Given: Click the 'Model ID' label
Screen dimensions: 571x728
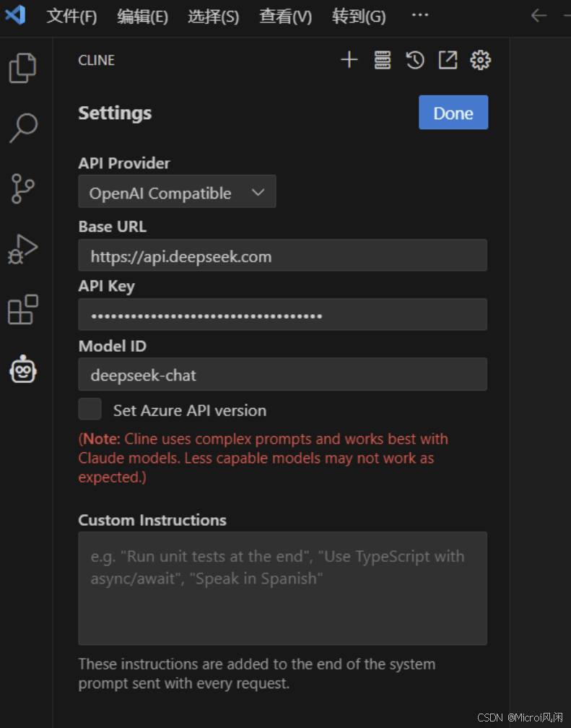Looking at the screenshot, I should [x=113, y=346].
